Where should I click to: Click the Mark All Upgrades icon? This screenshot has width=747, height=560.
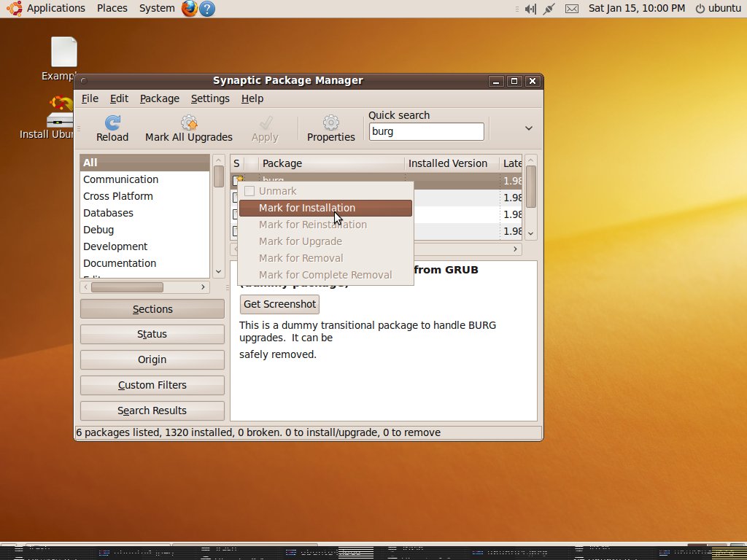(189, 122)
